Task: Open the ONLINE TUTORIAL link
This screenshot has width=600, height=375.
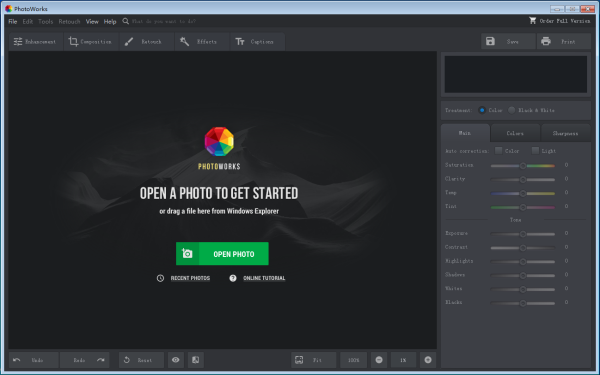Action: pyautogui.click(x=264, y=278)
